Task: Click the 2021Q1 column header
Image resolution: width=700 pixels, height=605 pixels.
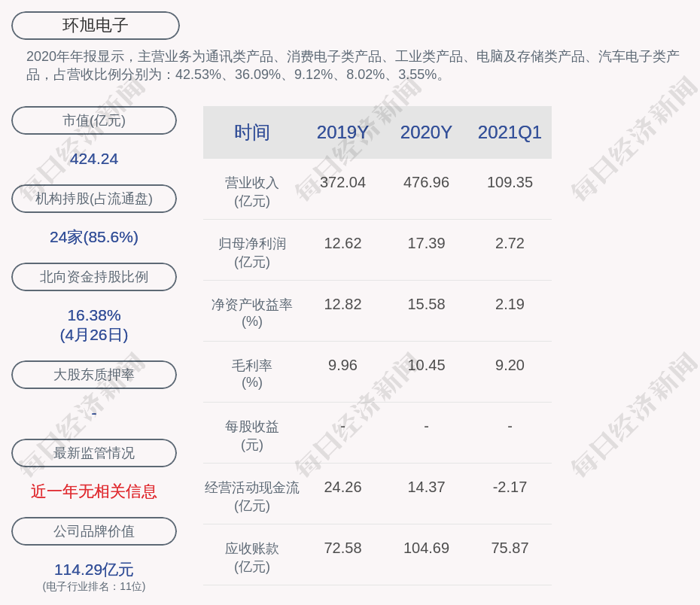Action: click(510, 132)
